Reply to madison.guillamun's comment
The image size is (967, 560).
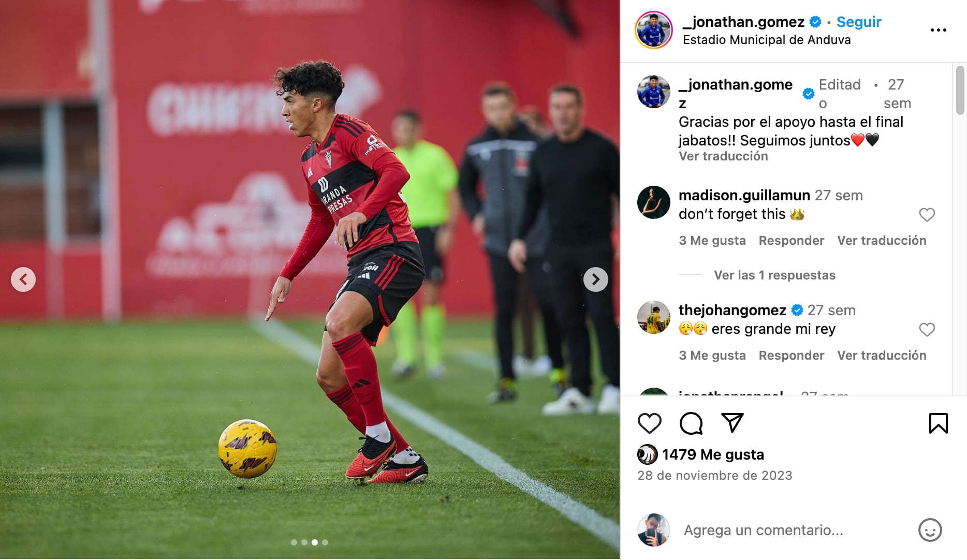(791, 240)
